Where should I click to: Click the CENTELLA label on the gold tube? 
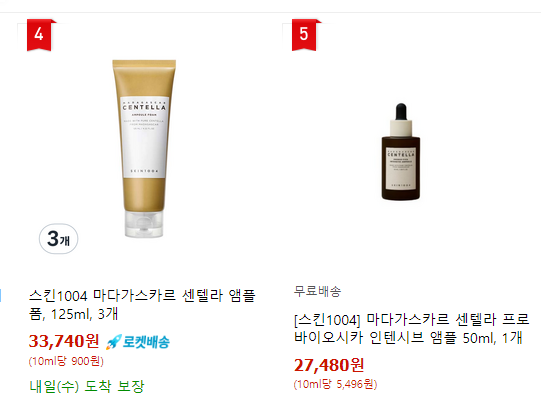tap(144, 108)
